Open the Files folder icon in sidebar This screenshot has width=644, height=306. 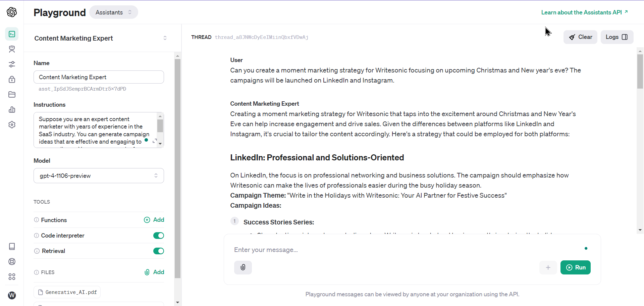[x=12, y=95]
